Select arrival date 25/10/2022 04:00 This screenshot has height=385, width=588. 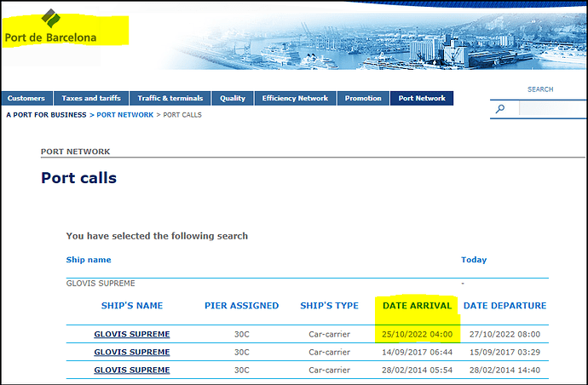(417, 334)
